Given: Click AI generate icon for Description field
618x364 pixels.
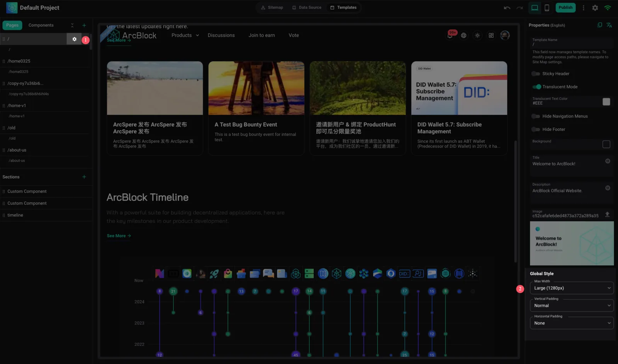Looking at the screenshot, I should (x=608, y=188).
